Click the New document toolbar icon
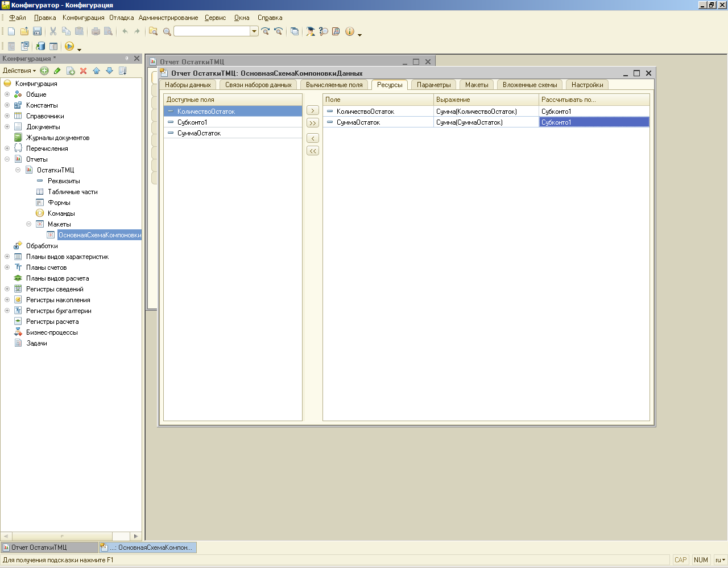The image size is (728, 568). click(11, 31)
